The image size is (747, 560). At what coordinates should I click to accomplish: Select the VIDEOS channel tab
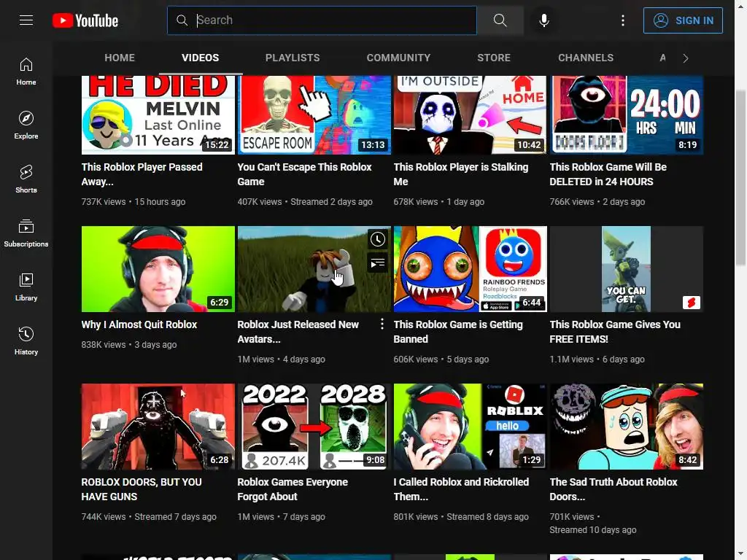point(200,58)
